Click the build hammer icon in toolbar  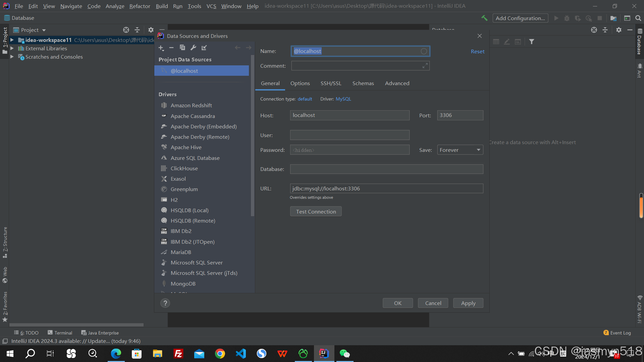pyautogui.click(x=484, y=18)
